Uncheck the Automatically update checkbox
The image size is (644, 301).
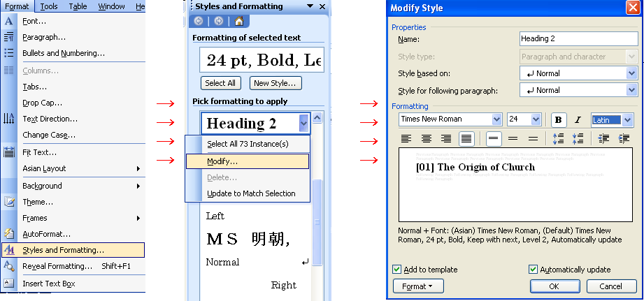tap(534, 270)
